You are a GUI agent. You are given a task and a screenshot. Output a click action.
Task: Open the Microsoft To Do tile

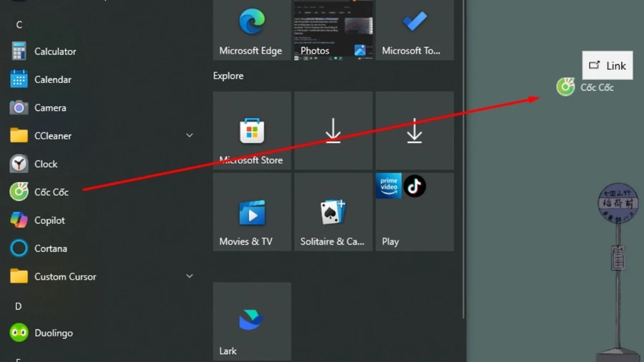point(414,30)
